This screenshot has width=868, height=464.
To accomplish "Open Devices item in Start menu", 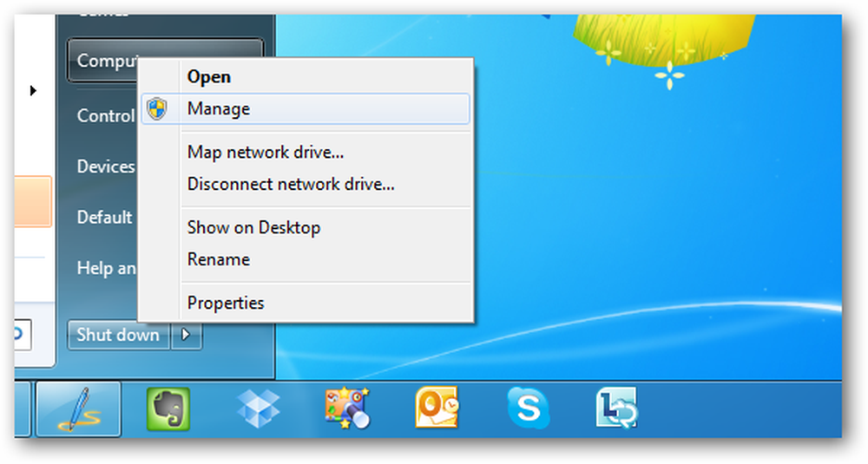I will pos(106,167).
